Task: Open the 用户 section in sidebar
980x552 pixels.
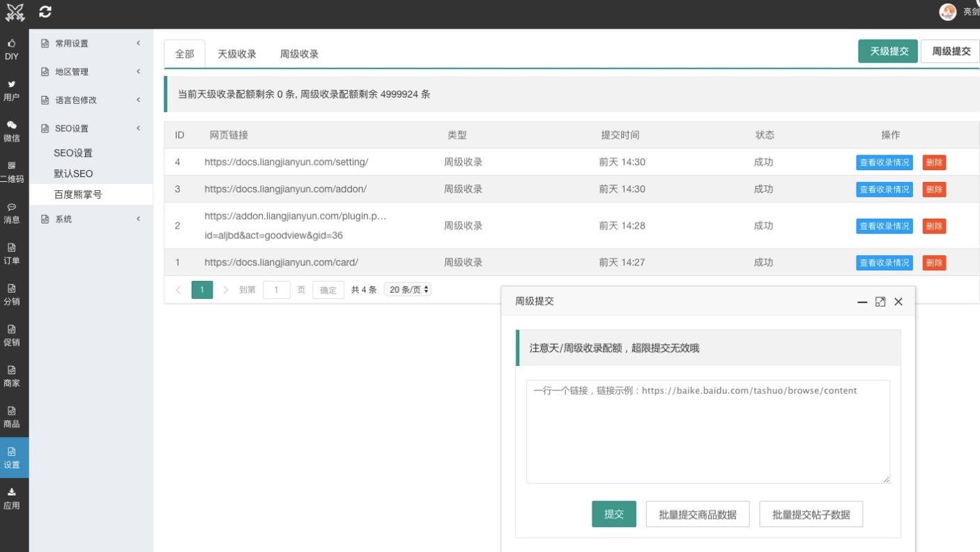Action: (12, 91)
